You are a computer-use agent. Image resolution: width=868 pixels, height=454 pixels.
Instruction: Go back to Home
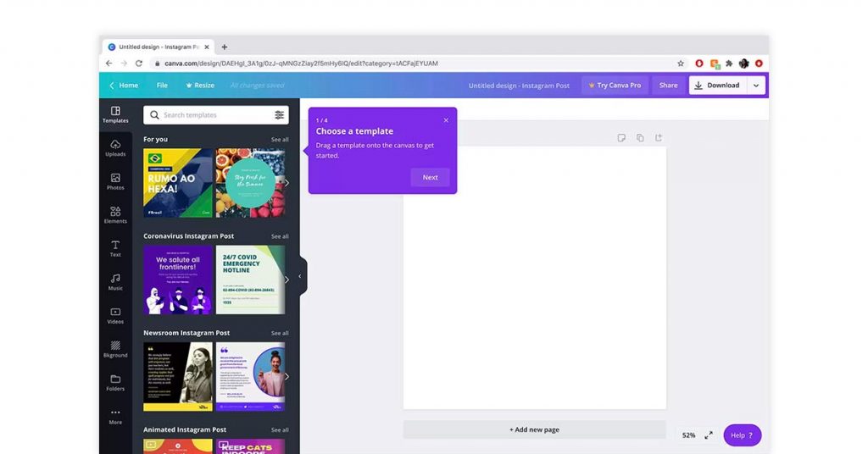[124, 86]
